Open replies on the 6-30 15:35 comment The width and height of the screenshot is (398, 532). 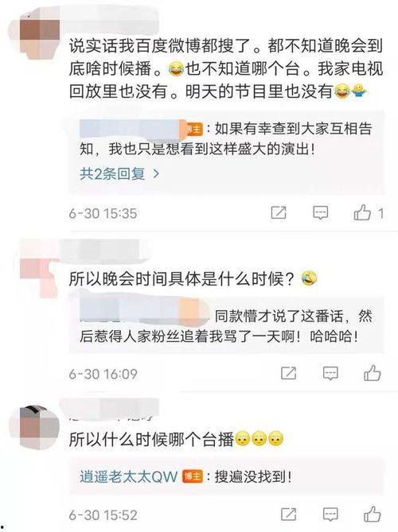[x=320, y=213]
